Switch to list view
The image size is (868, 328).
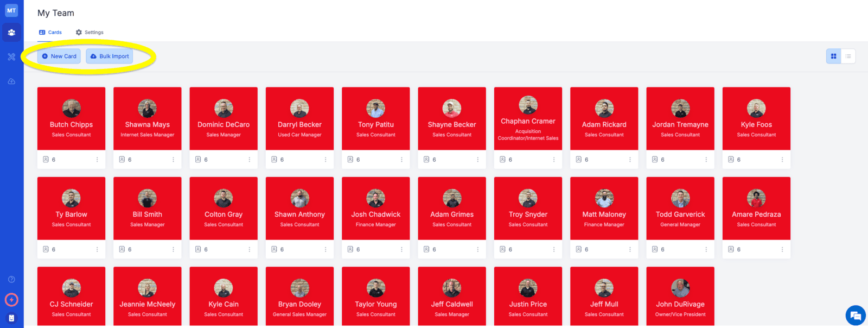pyautogui.click(x=848, y=56)
